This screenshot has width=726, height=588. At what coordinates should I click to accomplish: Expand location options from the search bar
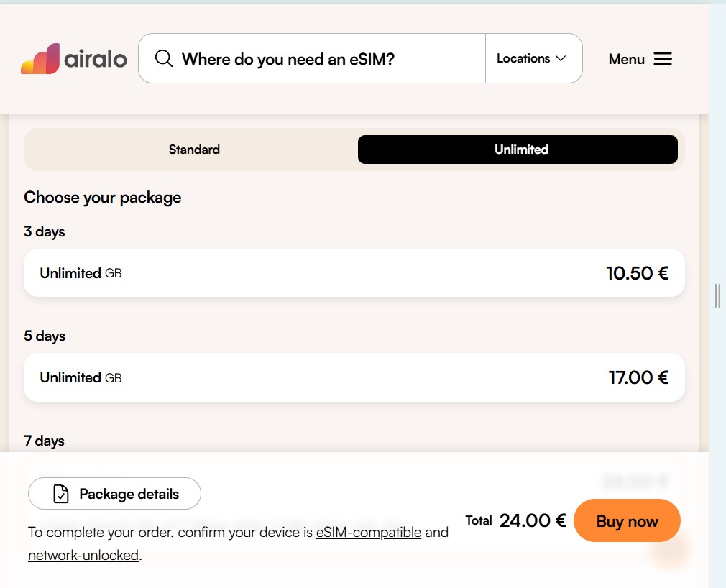click(533, 59)
